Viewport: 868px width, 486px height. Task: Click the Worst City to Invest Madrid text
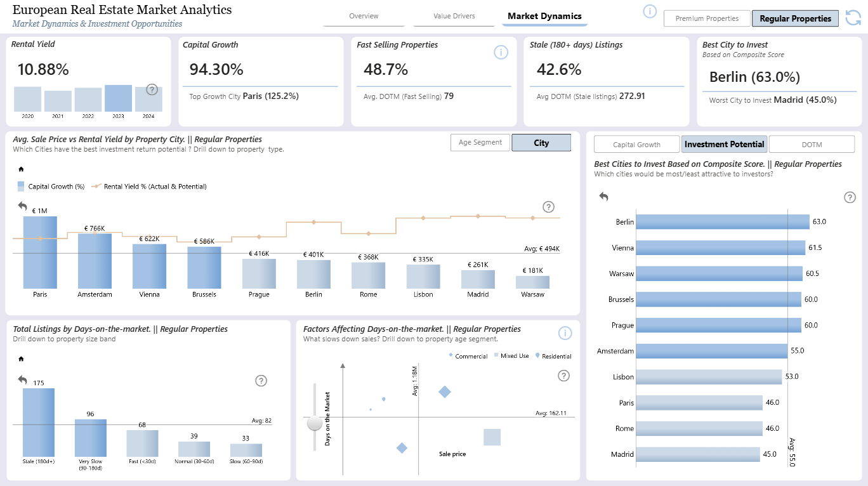point(773,100)
